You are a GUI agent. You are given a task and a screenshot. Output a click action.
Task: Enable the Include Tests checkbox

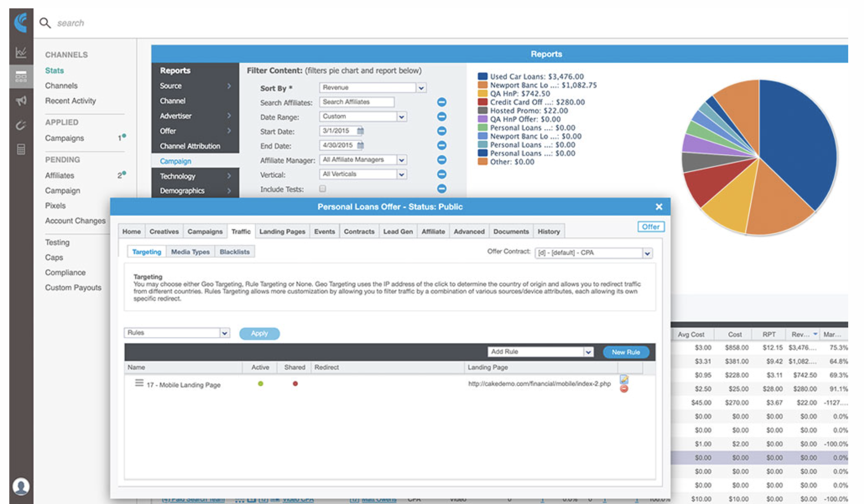(322, 189)
